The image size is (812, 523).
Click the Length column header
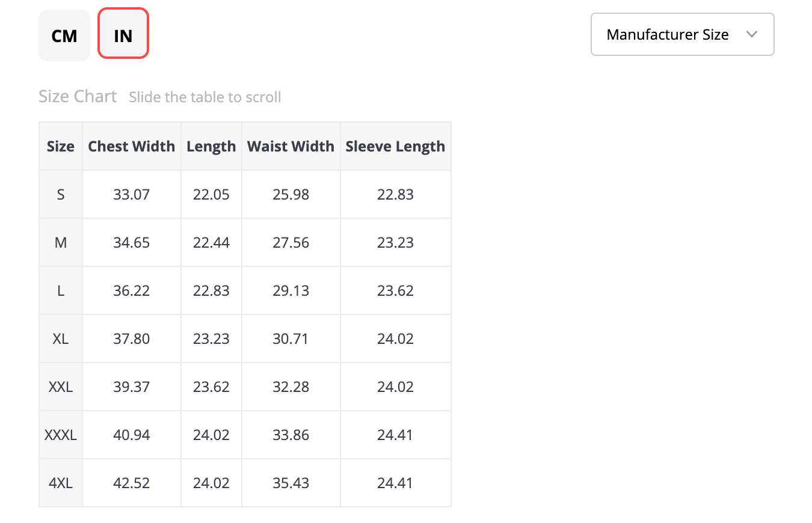211,146
